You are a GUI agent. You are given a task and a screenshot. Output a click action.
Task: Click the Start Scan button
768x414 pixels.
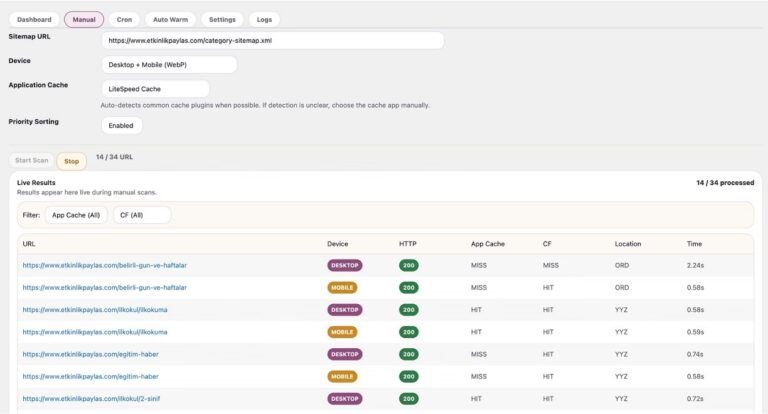[x=32, y=161]
